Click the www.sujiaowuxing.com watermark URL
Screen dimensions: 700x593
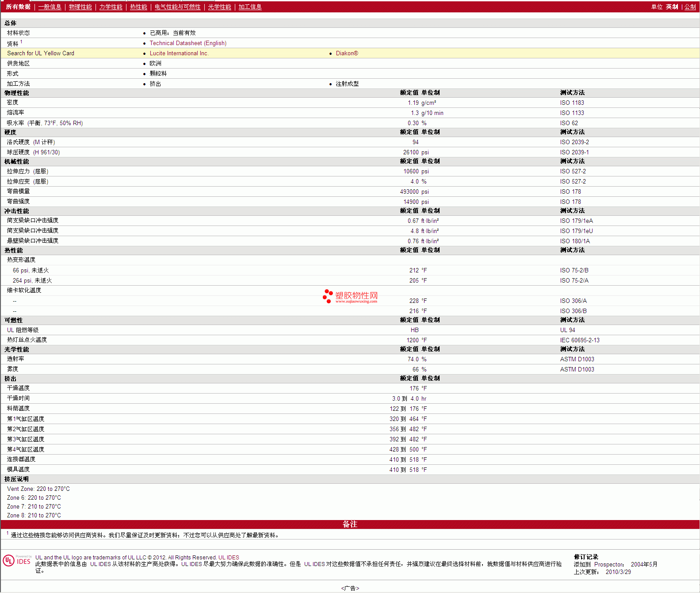coord(356,302)
